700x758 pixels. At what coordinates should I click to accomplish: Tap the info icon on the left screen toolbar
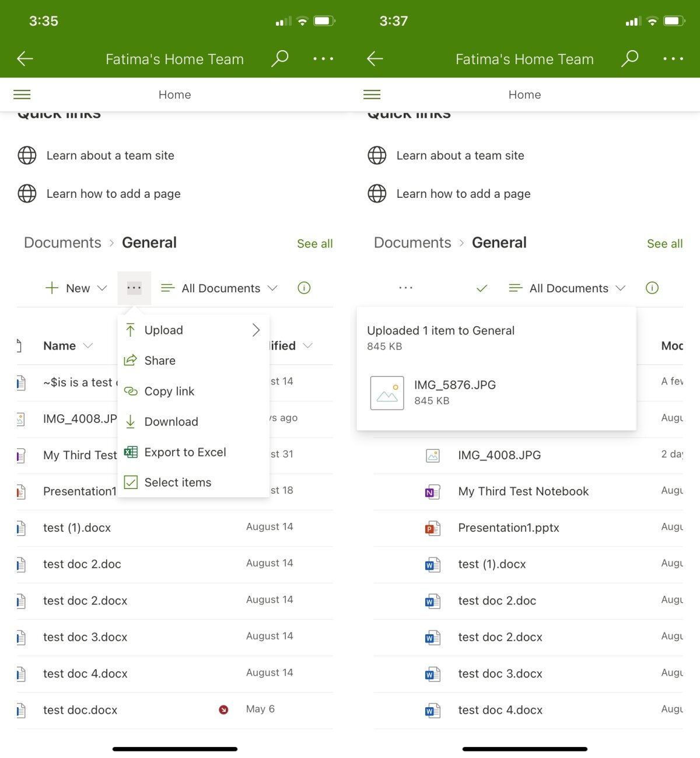tap(304, 288)
